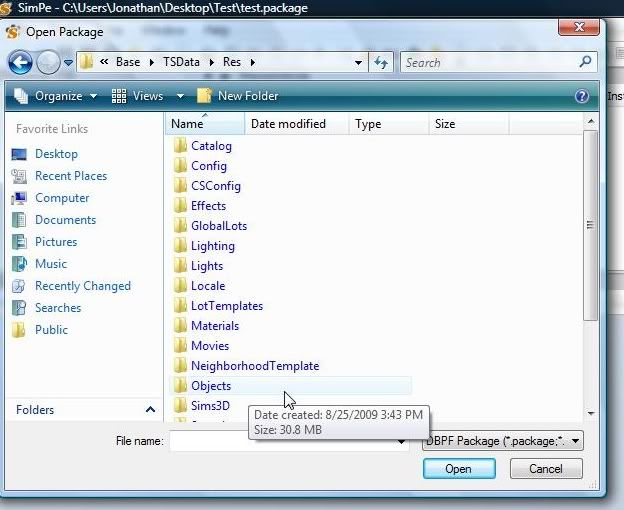
Task: Open Searches favorite link
Action: 58,308
